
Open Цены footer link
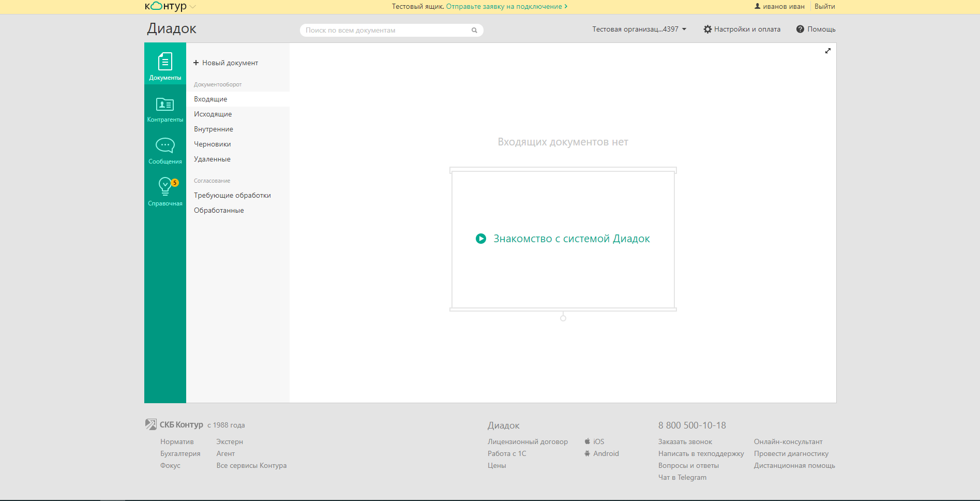point(497,465)
